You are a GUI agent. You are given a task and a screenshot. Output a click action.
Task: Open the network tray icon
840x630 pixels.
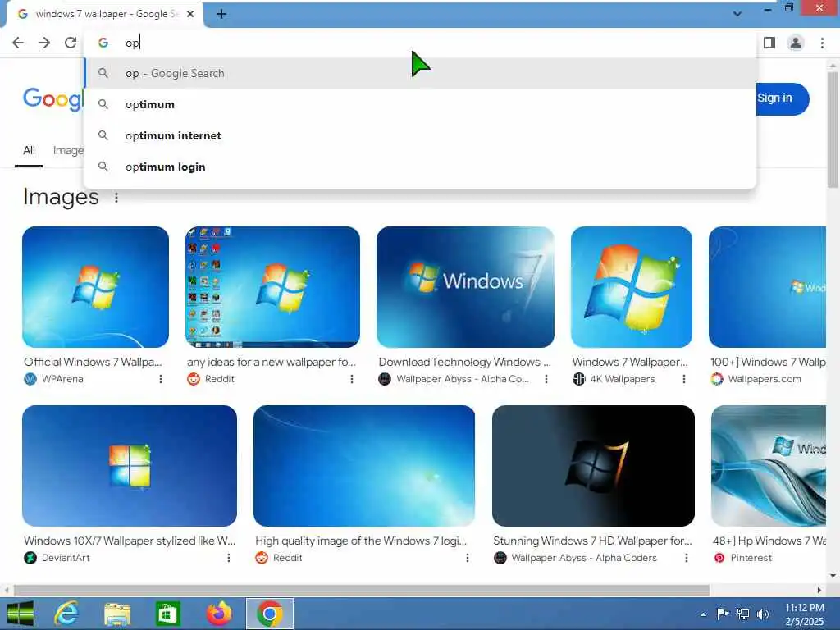pos(743,614)
